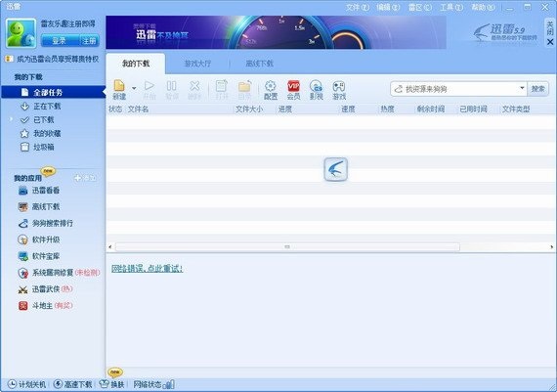Screen dimensions: 557x392
Task: Open the search box dropdown arrow
Action: [522, 88]
